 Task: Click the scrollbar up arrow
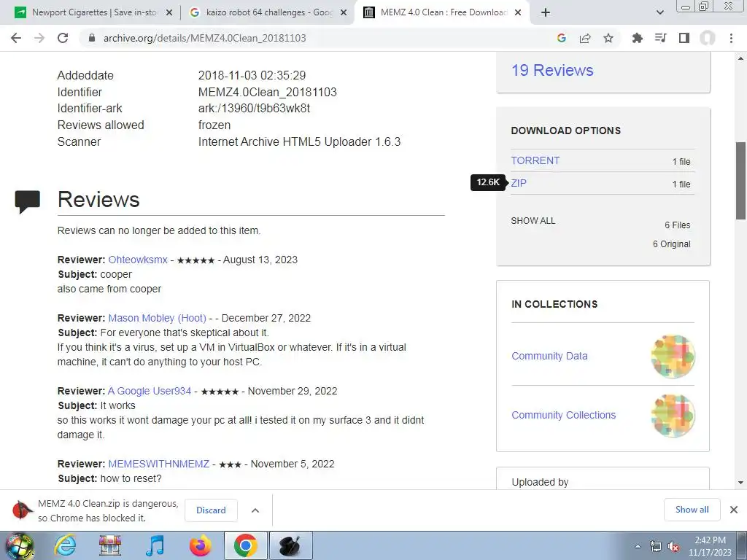pyautogui.click(x=741, y=58)
